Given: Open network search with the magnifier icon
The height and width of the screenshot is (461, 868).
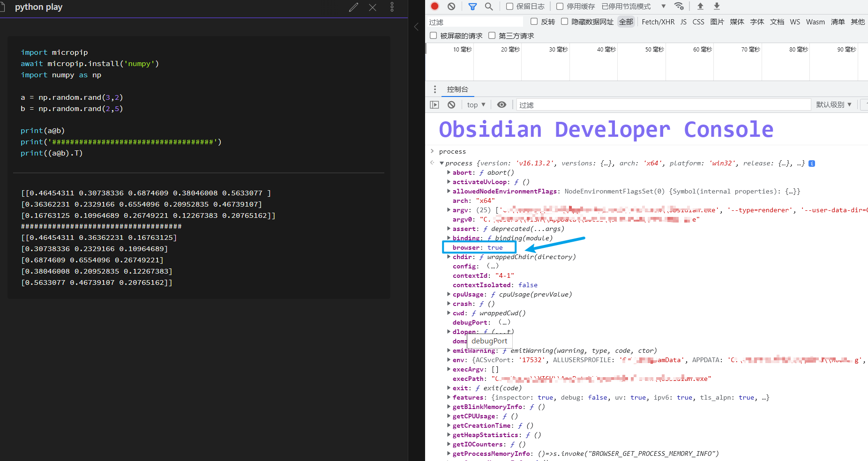Looking at the screenshot, I should (x=489, y=6).
